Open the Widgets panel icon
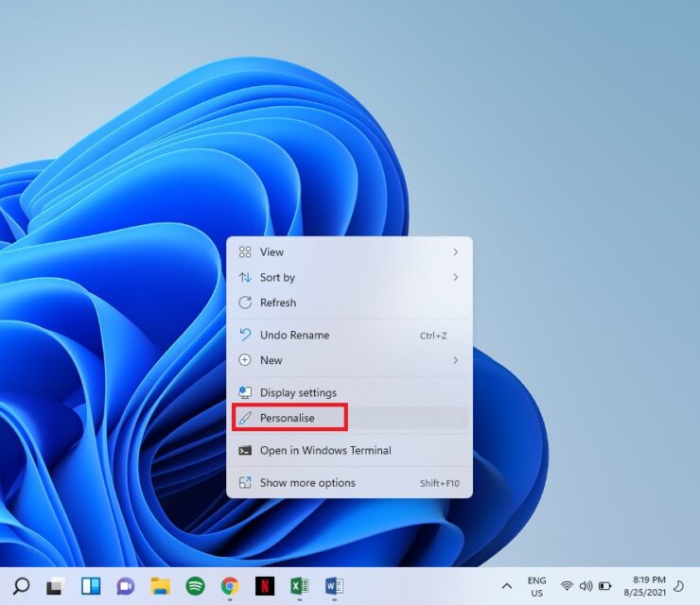The image size is (700, 605). (91, 586)
